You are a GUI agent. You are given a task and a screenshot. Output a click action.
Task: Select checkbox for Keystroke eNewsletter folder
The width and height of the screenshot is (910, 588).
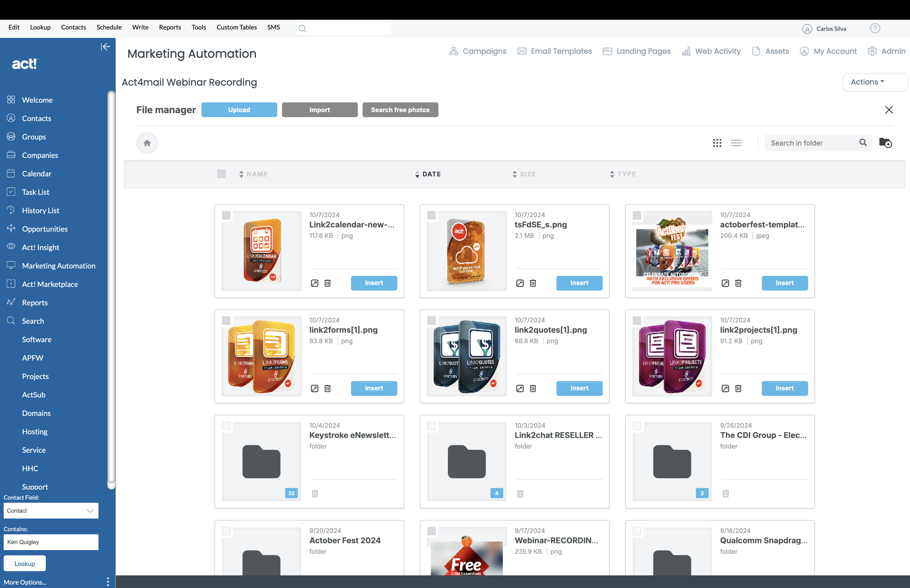(226, 426)
